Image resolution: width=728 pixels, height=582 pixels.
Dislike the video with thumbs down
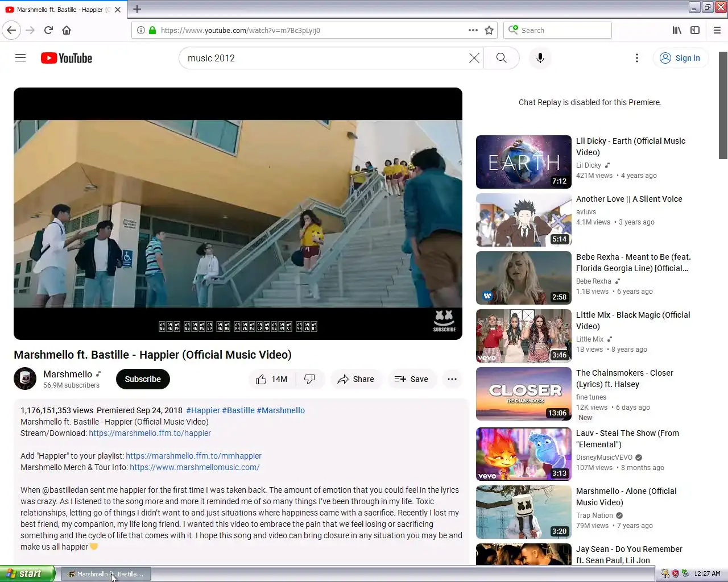[310, 379]
